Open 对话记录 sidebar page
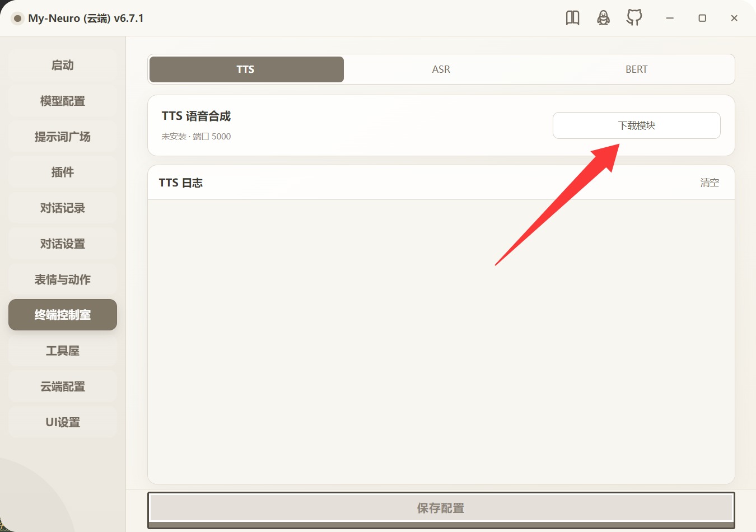Image resolution: width=756 pixels, height=532 pixels. (63, 208)
